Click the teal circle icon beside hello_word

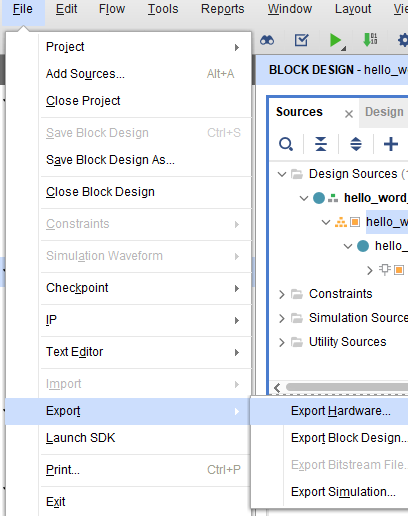tap(319, 198)
